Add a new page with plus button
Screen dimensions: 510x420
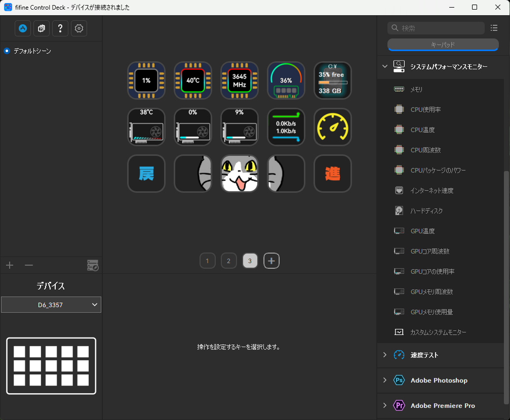coord(271,261)
